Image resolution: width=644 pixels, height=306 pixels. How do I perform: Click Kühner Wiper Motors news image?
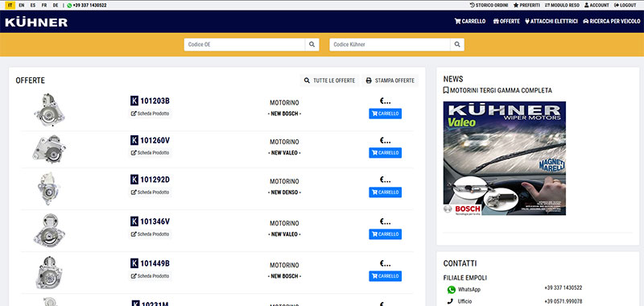pos(505,158)
